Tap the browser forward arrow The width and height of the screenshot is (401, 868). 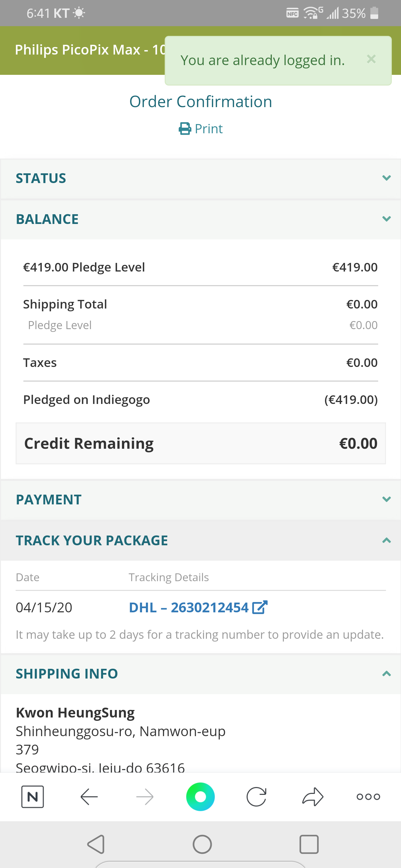pyautogui.click(x=145, y=797)
